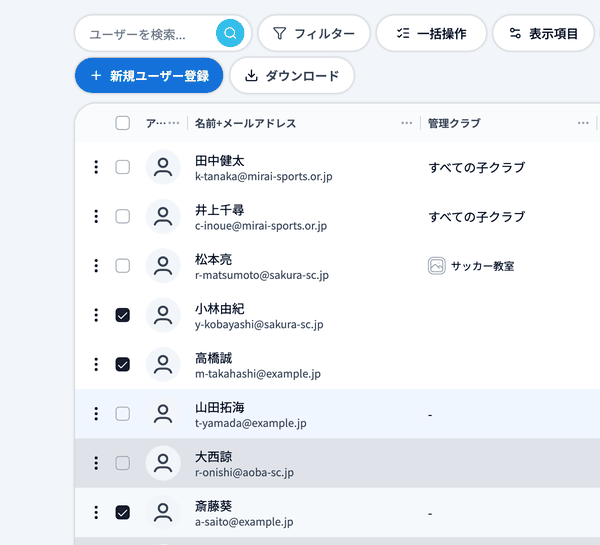Click the blue search magnifier icon
600x545 pixels.
click(x=230, y=33)
